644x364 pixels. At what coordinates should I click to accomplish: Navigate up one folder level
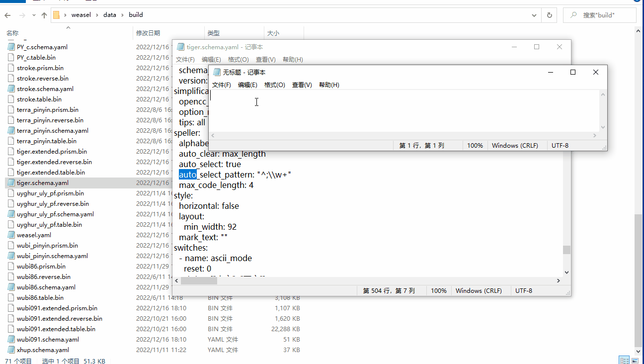click(44, 15)
